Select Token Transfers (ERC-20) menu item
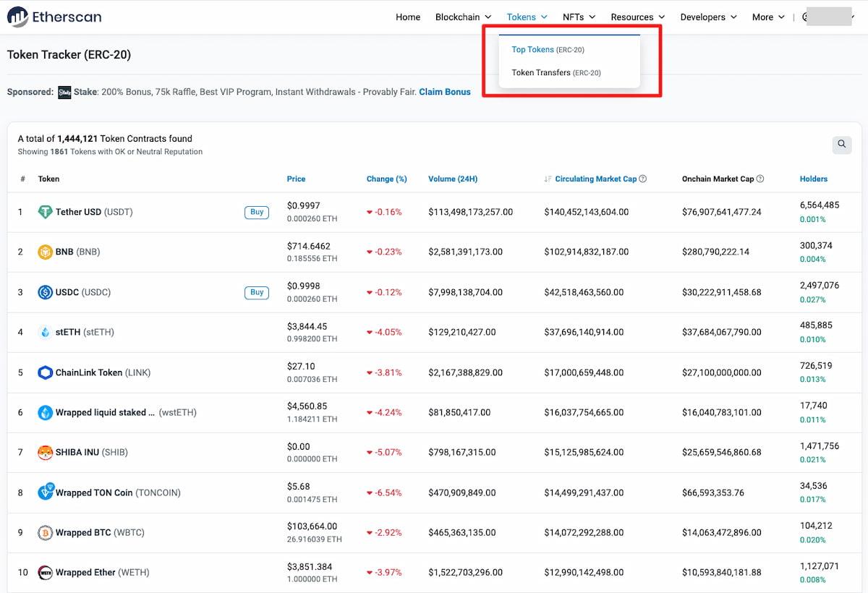 coord(556,73)
